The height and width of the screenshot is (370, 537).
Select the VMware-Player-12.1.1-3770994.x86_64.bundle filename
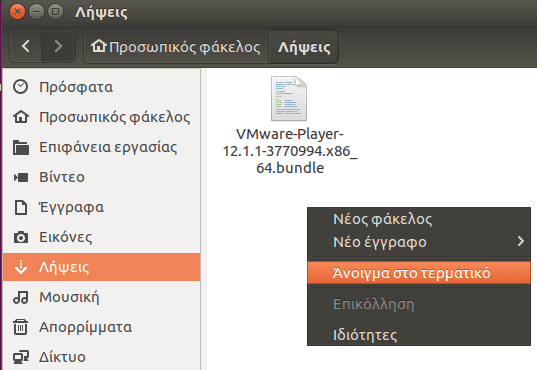pyautogui.click(x=290, y=151)
